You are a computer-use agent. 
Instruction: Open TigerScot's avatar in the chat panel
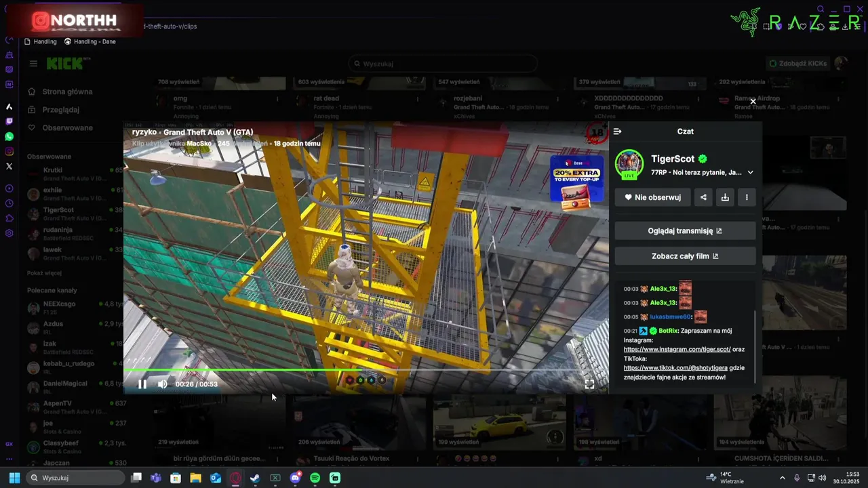(629, 164)
